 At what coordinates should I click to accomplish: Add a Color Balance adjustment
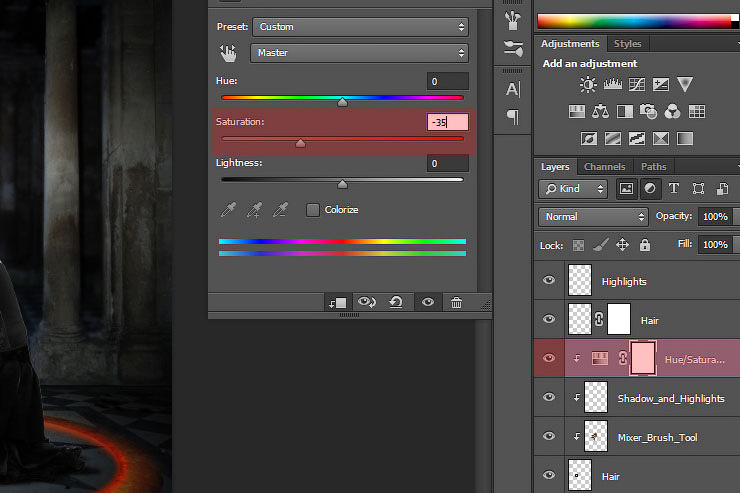click(603, 111)
